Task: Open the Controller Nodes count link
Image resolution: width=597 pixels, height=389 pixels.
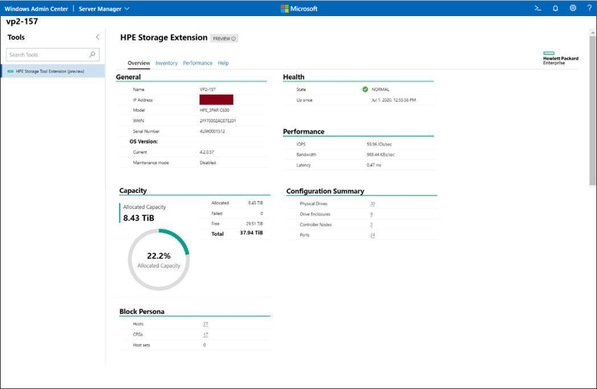Action: (x=371, y=225)
